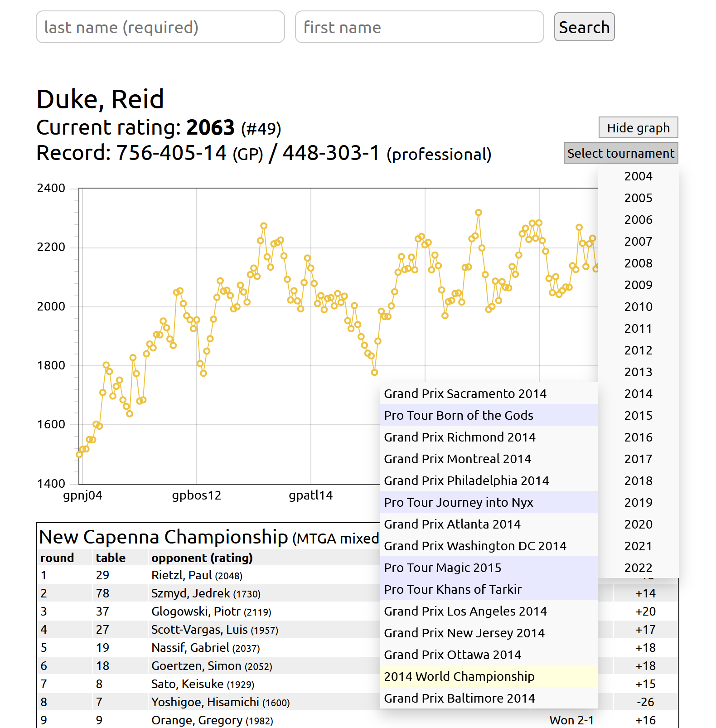Select year 2004 in the menu
This screenshot has height=728, width=716.
click(638, 176)
